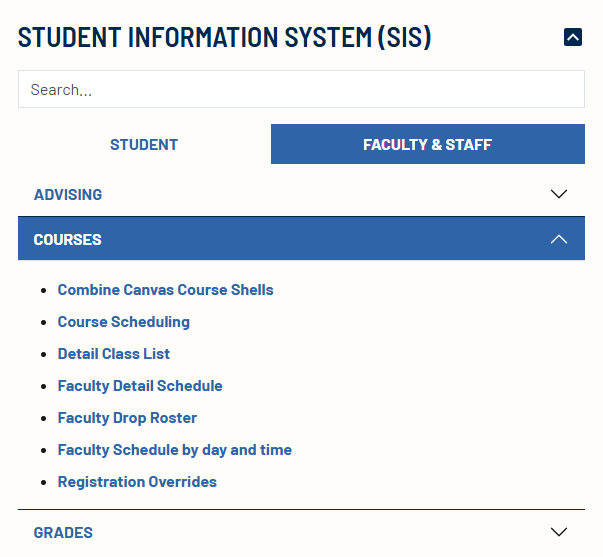
Task: Click the ADVISING section label
Action: tap(68, 195)
